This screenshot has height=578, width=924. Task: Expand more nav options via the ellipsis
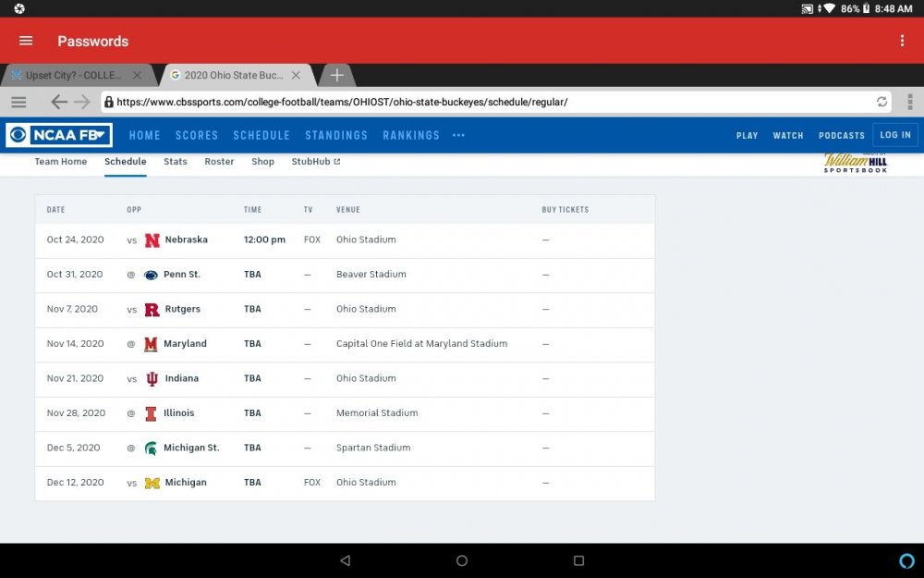click(x=458, y=135)
